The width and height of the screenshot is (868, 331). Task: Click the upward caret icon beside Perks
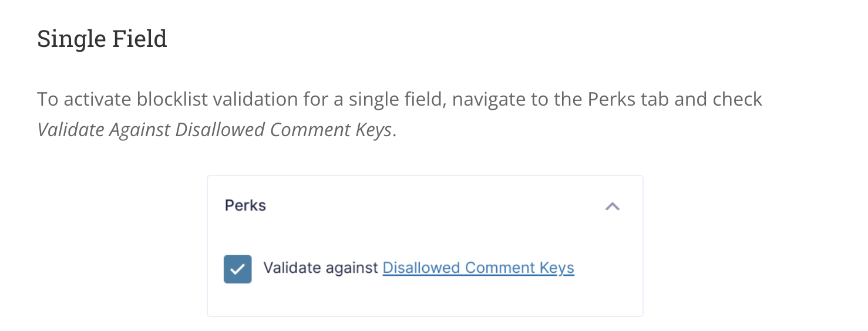pos(613,206)
